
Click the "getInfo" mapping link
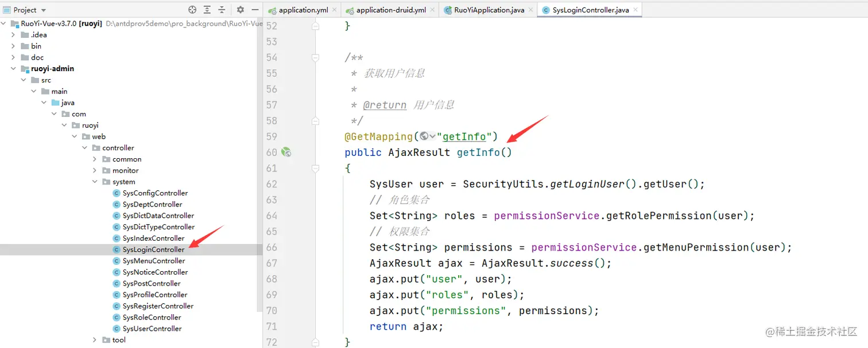(x=465, y=136)
